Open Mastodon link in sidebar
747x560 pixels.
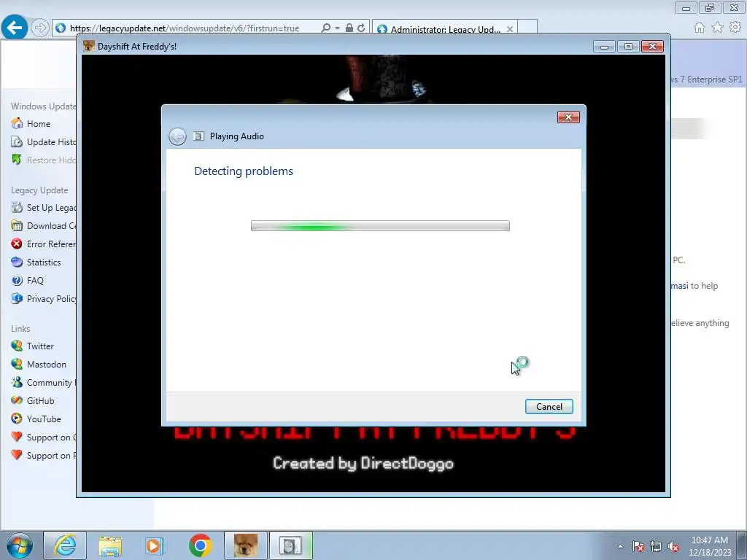[x=47, y=365]
